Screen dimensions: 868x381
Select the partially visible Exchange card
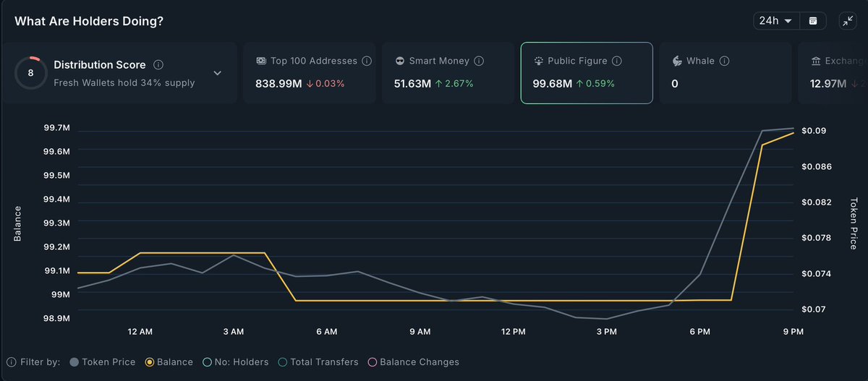[x=833, y=73]
